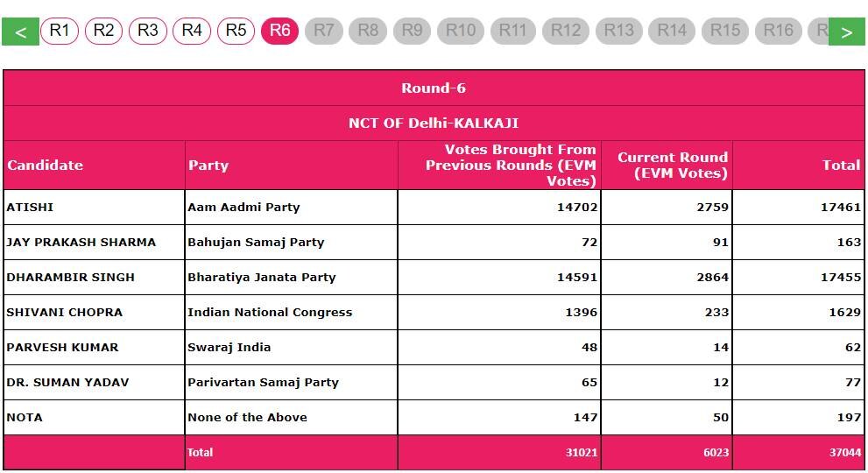Image resolution: width=868 pixels, height=473 pixels.
Task: Switch to the R1 round tab
Action: pyautogui.click(x=60, y=31)
